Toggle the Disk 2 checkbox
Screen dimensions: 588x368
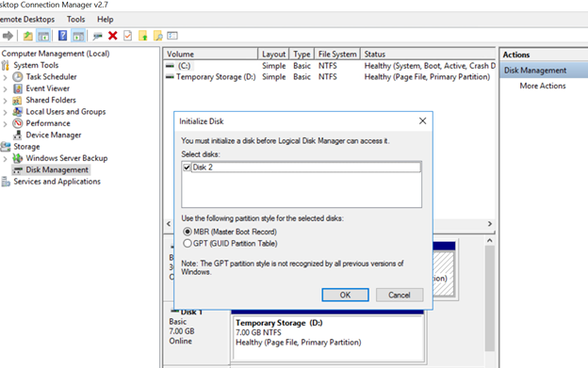tap(187, 168)
